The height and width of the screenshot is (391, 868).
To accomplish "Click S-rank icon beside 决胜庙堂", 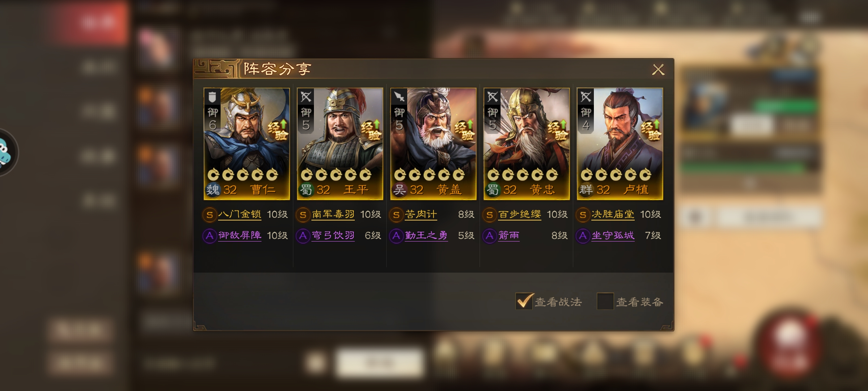I will (x=583, y=215).
